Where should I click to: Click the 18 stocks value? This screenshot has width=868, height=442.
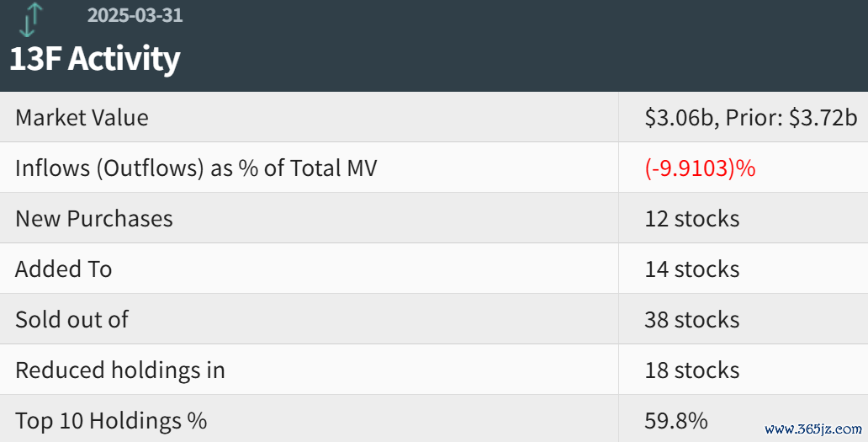point(692,370)
